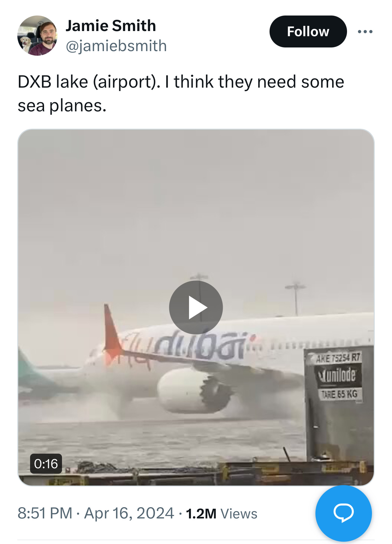Tap the grey sky area of the video
The width and height of the screenshot is (392, 544).
click(196, 207)
